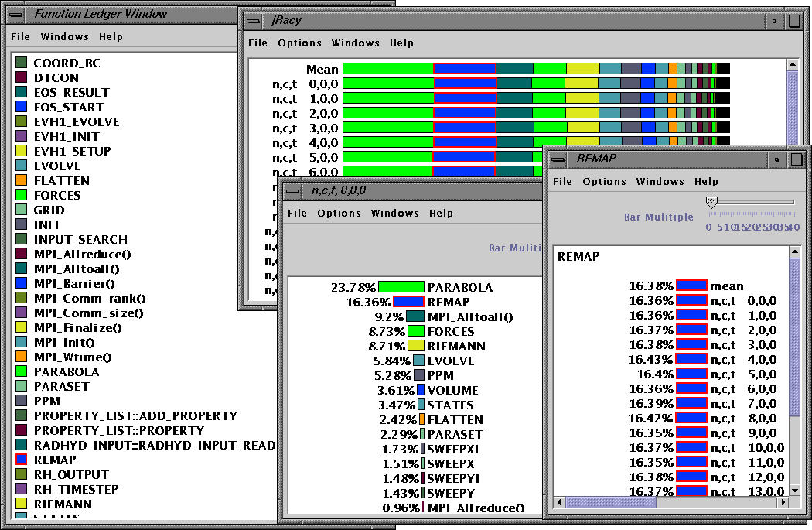The image size is (812, 530).
Task: Click the EVH1_SETUP yellow color swatch
Action: pos(21,151)
